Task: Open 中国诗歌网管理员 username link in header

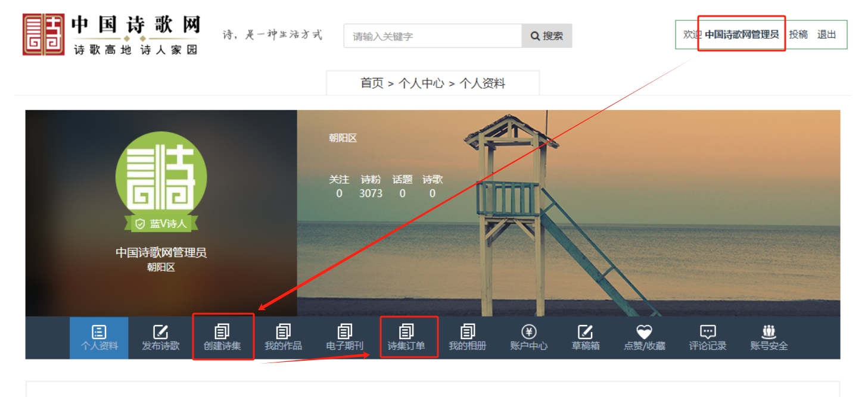Action: pos(742,35)
